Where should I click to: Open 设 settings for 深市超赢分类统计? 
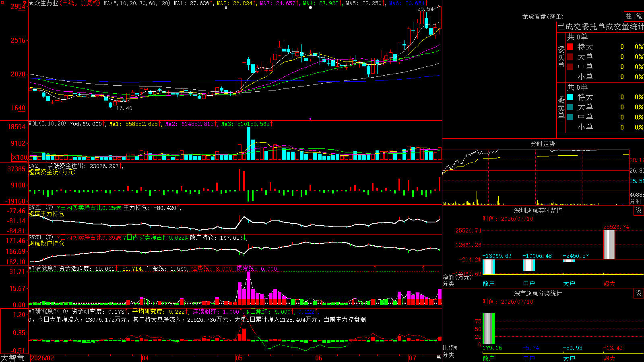pos(639,293)
